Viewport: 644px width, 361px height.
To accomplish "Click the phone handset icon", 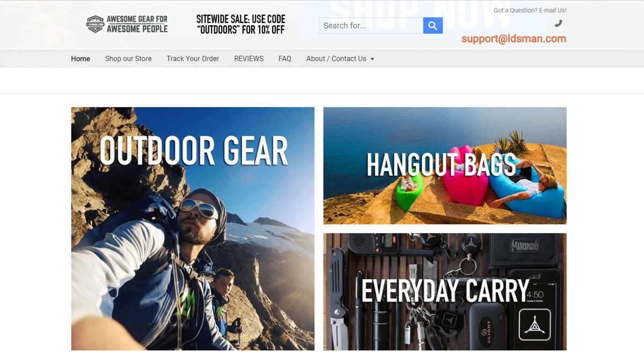I will (559, 23).
